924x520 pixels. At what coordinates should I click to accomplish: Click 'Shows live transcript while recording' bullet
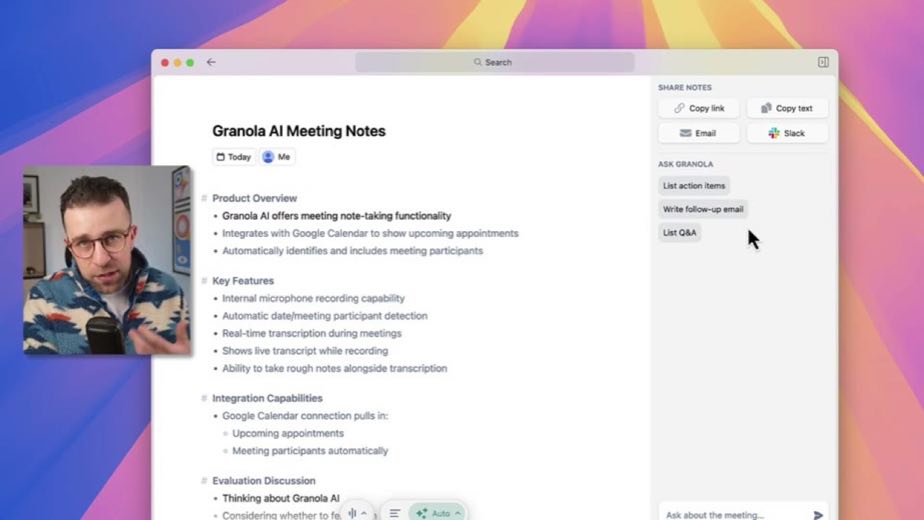pos(305,351)
